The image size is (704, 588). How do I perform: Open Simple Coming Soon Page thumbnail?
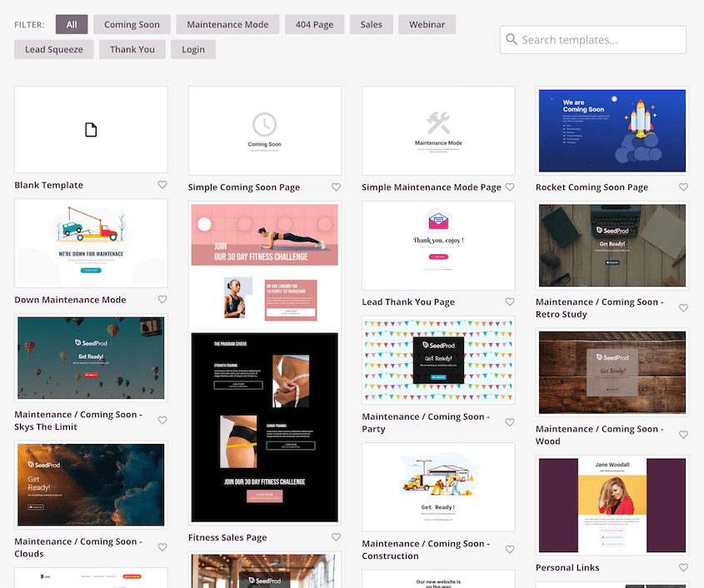(264, 131)
